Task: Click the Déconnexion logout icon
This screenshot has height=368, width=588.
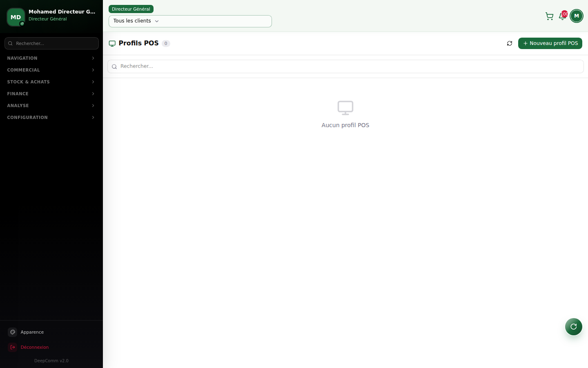Action: click(13, 347)
